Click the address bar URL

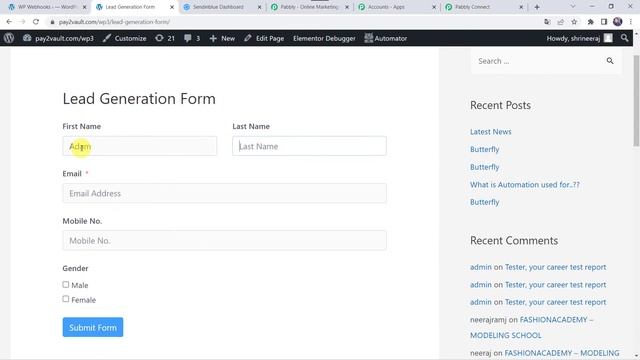pos(114,22)
